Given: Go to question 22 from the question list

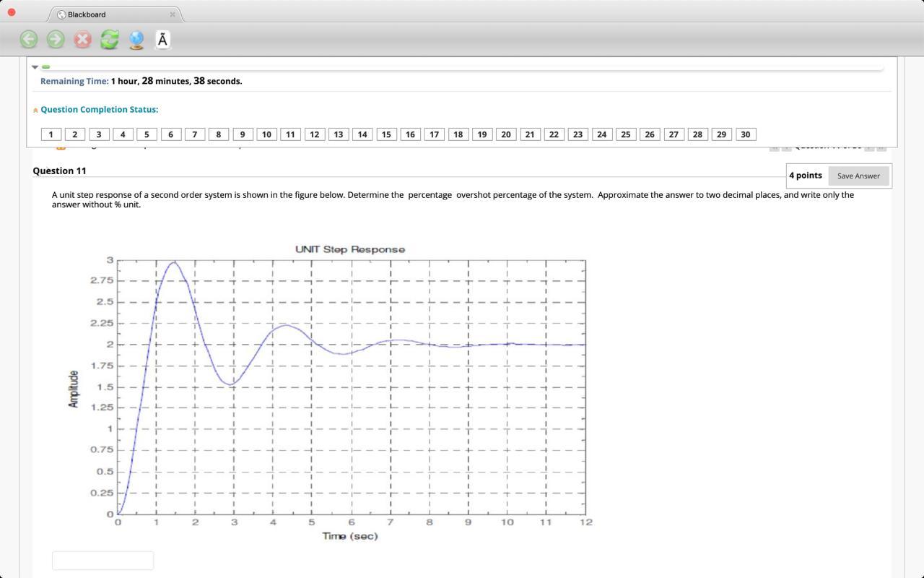Looking at the screenshot, I should (554, 134).
